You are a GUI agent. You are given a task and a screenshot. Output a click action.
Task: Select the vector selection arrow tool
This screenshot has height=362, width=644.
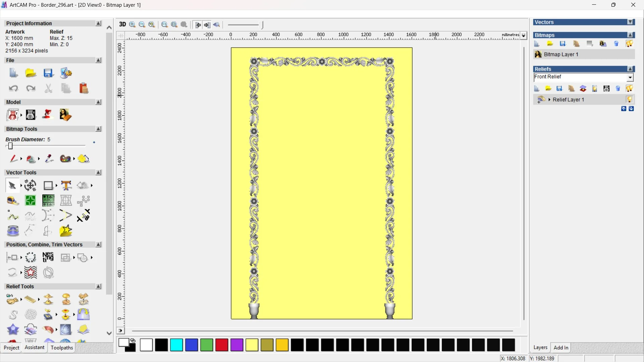(12, 185)
